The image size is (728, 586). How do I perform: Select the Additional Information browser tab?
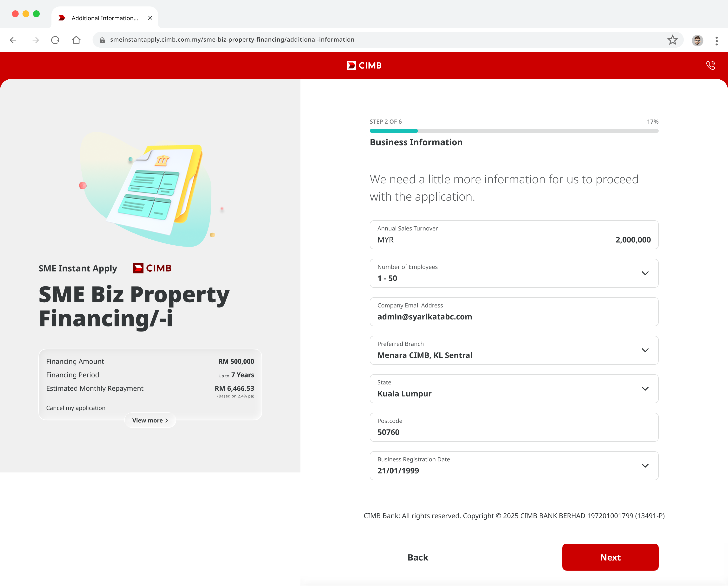[x=105, y=18]
